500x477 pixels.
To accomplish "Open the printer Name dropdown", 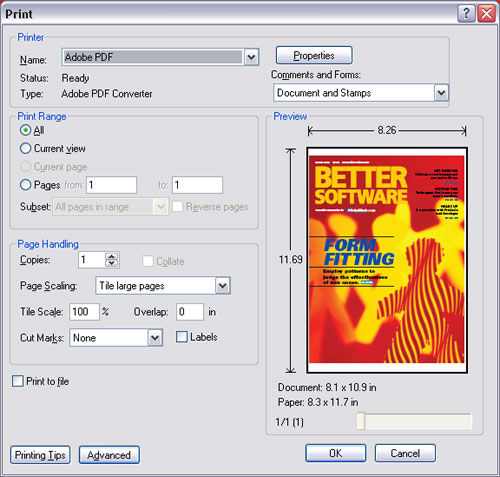I will coord(251,57).
